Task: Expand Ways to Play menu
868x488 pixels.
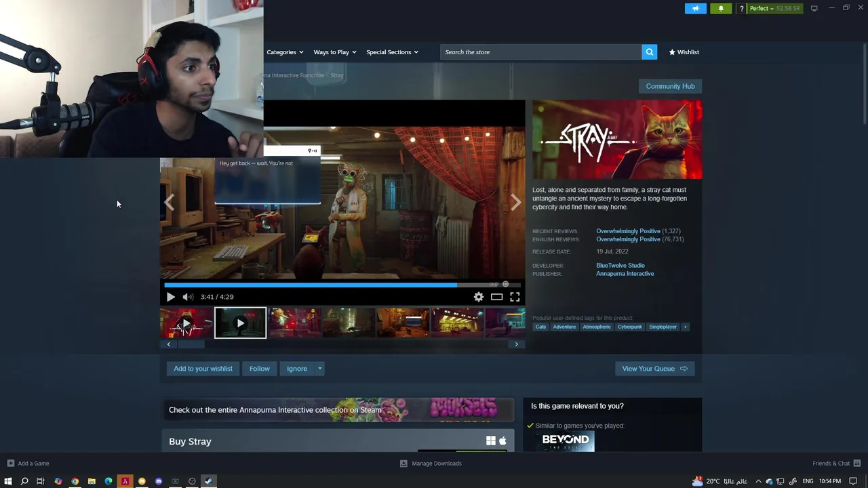Action: [x=334, y=52]
